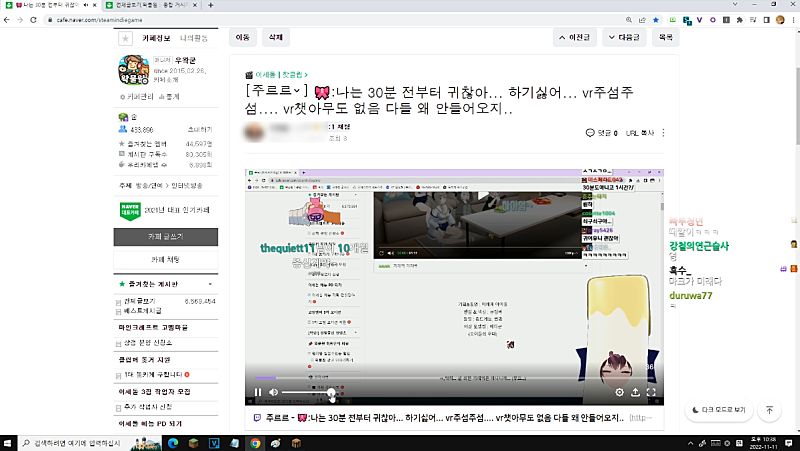Go to next post with 다음글

(x=624, y=37)
